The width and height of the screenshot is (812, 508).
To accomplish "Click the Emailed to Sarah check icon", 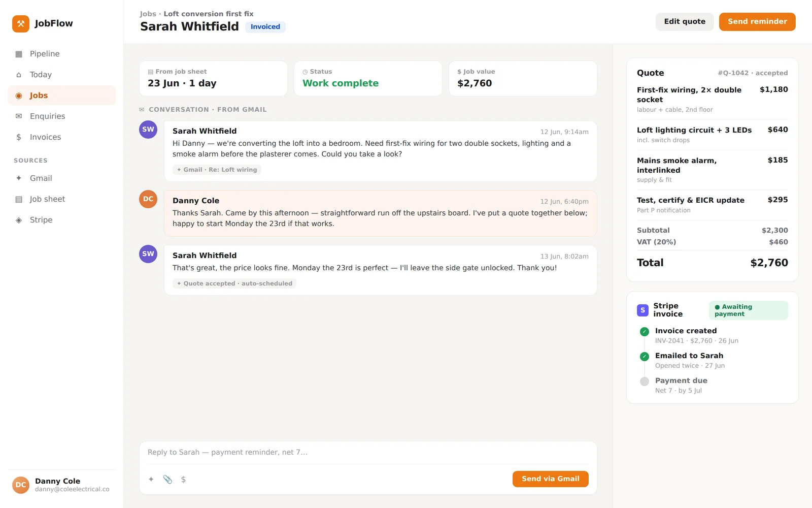I will [645, 357].
